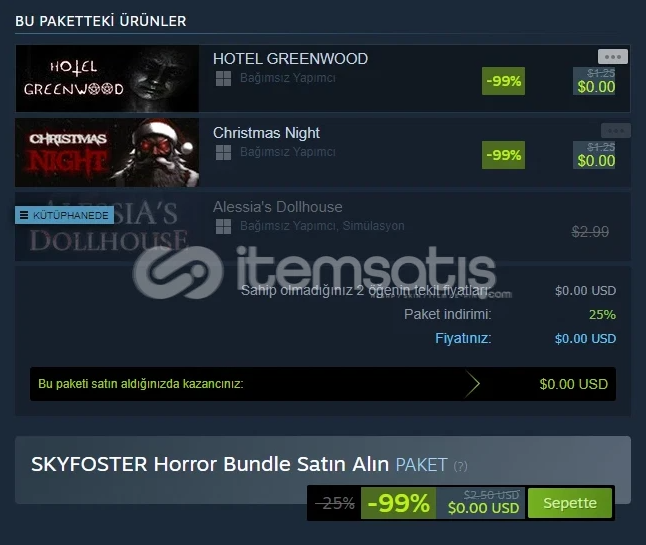Click the (?) help icon beside PAKET
Image resolution: width=646 pixels, height=545 pixels.
pyautogui.click(x=460, y=466)
